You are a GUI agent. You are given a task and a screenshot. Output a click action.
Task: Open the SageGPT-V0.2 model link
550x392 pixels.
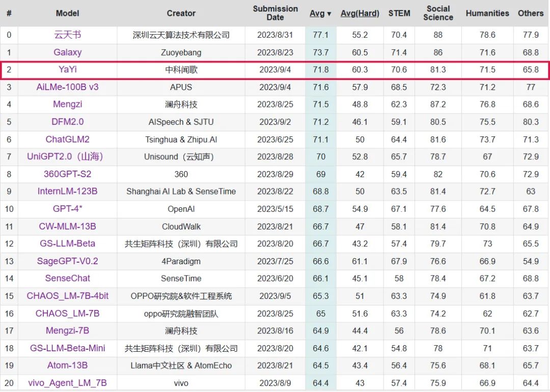67,261
